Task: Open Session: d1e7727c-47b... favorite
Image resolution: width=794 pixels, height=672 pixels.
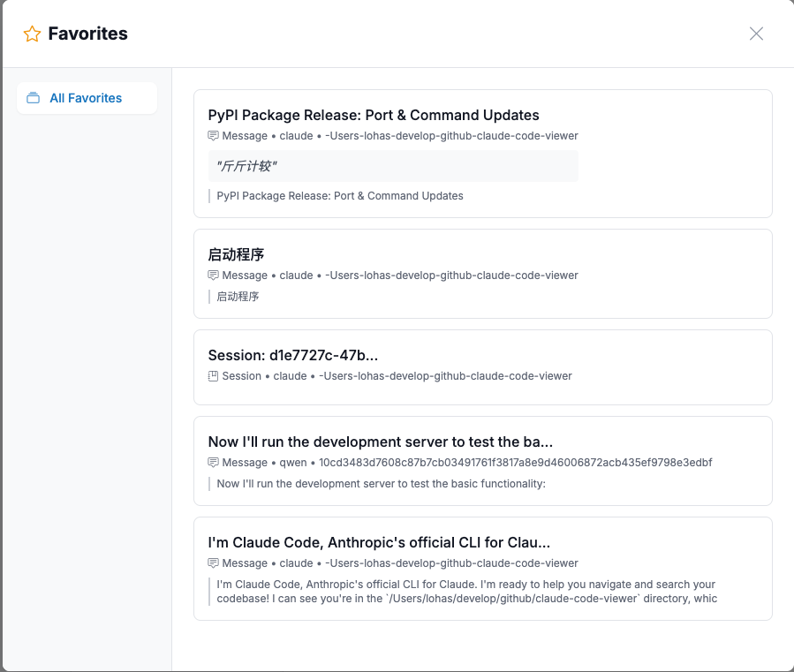Action: click(292, 356)
